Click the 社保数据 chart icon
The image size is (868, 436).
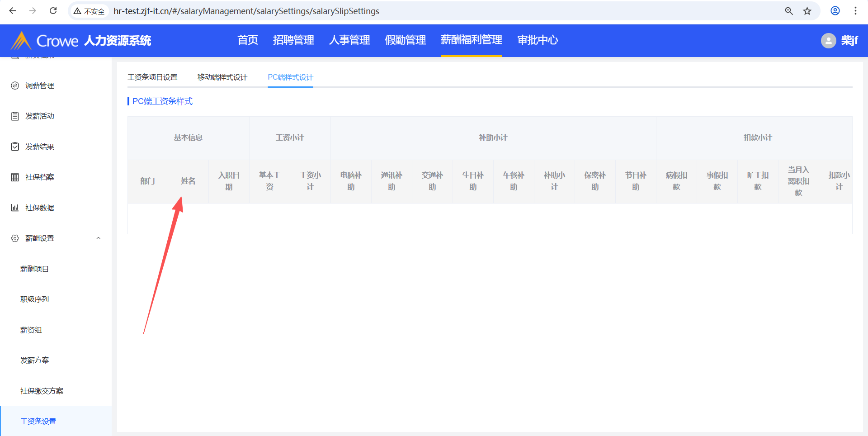(x=15, y=208)
